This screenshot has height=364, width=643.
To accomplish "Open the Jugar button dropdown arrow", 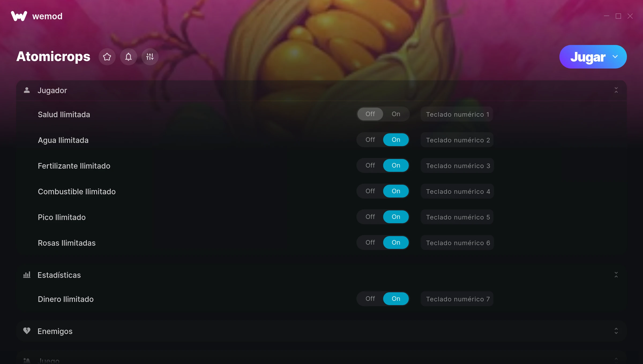I will tap(615, 57).
